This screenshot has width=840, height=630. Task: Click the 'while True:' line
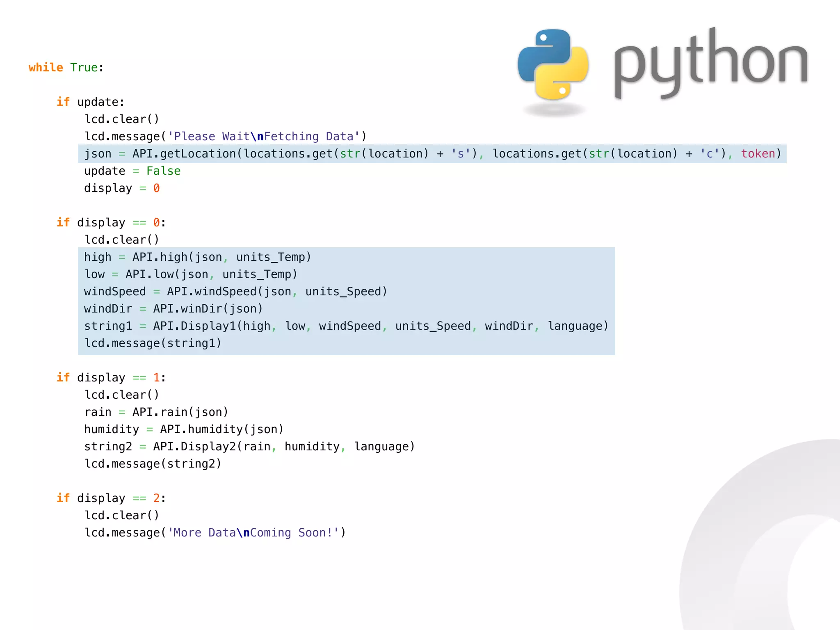[66, 67]
